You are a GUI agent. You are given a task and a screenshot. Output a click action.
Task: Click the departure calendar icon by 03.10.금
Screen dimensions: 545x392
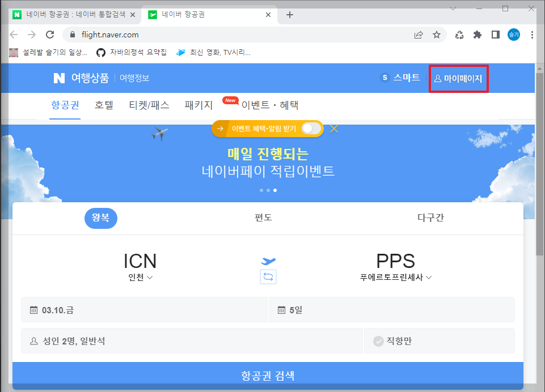point(33,310)
